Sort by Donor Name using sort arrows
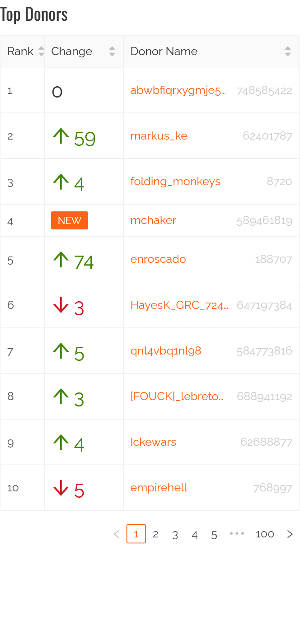 tap(288, 51)
